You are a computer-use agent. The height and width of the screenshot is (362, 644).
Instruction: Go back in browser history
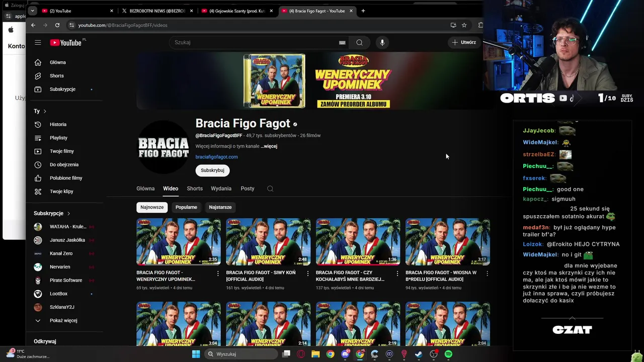pyautogui.click(x=33, y=25)
